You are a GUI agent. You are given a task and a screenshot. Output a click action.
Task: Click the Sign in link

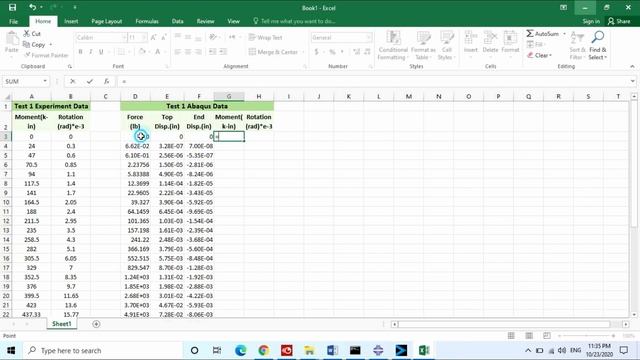point(591,21)
